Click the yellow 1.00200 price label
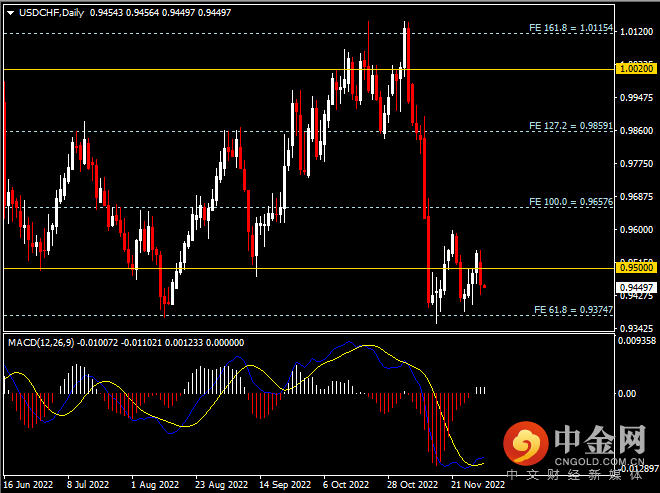 point(636,69)
